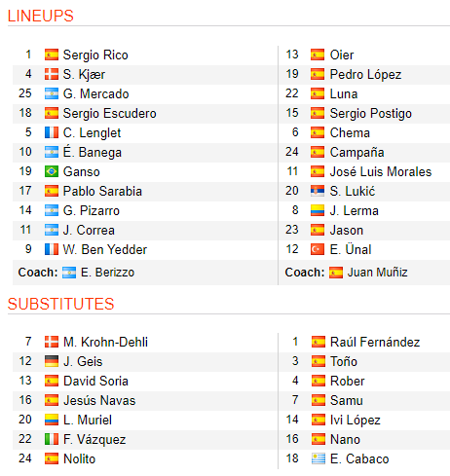450x476 pixels.
Task: Open Ivi López substitute entry
Action: 355,420
